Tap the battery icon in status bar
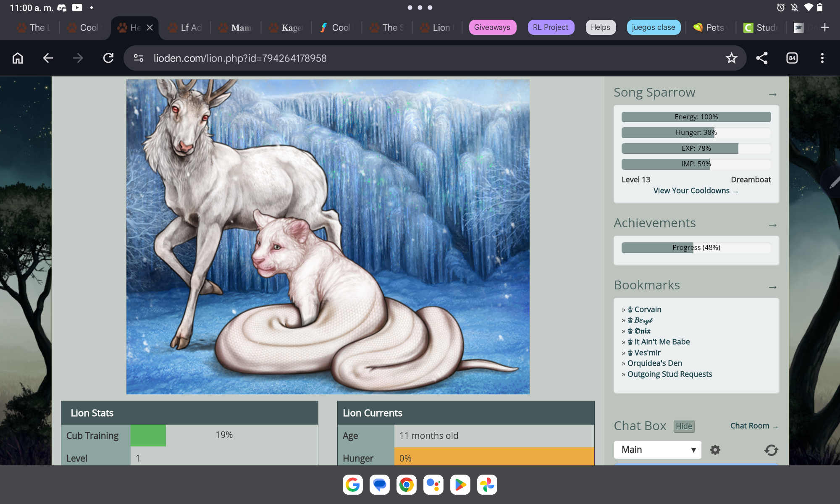840x504 pixels. (x=820, y=8)
